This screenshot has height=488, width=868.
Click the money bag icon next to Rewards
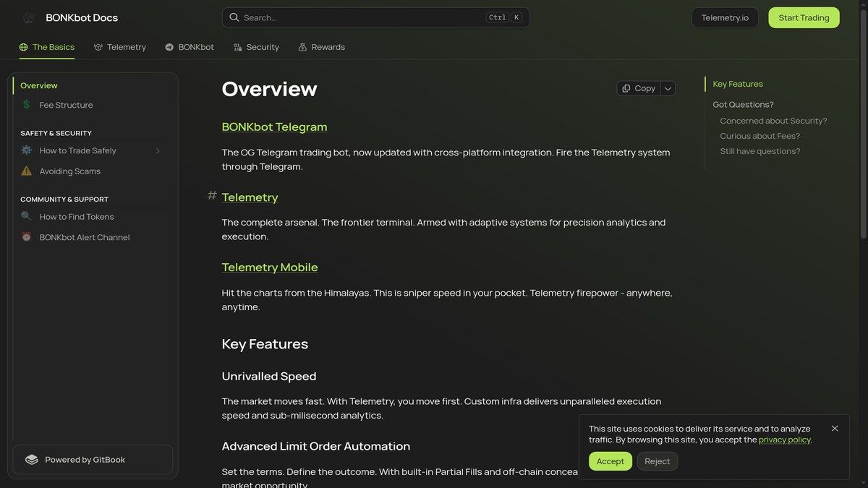(301, 46)
